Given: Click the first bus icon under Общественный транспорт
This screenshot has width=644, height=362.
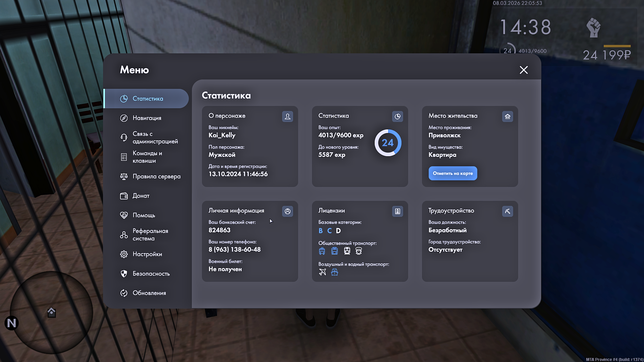Looking at the screenshot, I should [x=322, y=251].
